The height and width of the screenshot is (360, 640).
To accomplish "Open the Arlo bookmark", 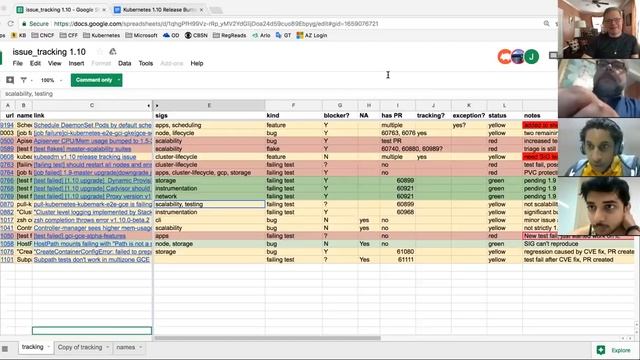I will tap(261, 36).
